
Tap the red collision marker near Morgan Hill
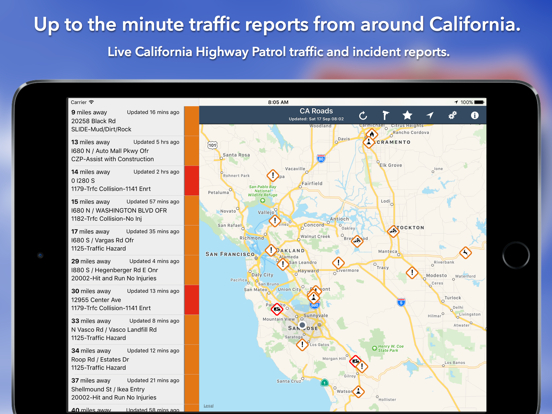point(356,361)
